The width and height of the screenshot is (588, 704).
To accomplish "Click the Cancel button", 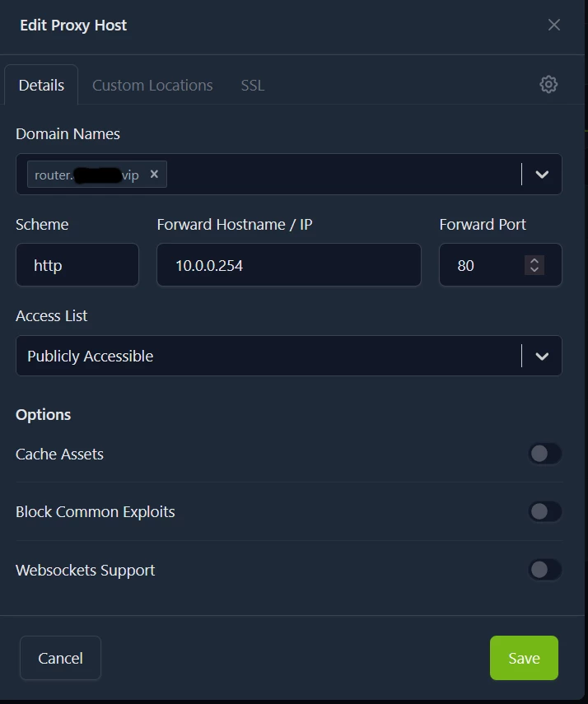I will click(60, 658).
